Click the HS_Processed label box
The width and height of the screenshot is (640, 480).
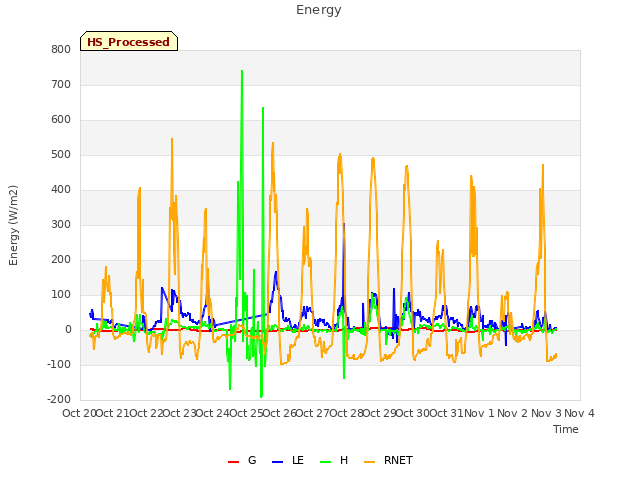tap(129, 41)
